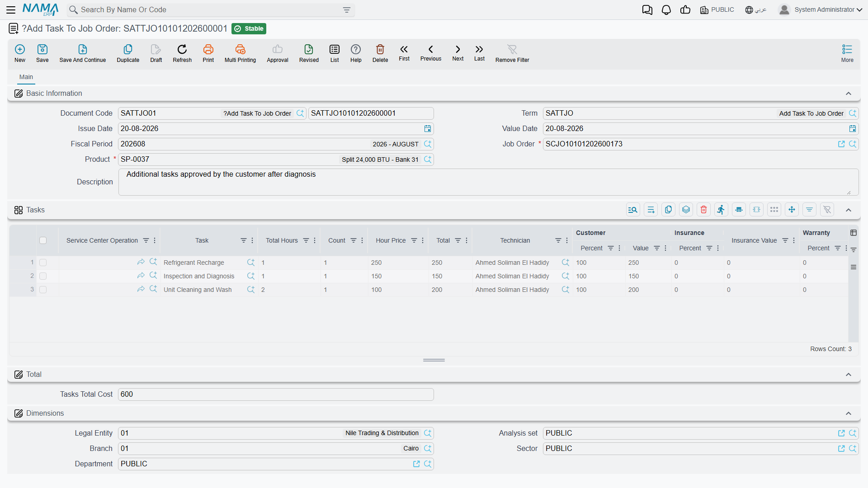The height and width of the screenshot is (488, 868).
Task: Click search-in-grid icon in Tasks toolbar
Action: [633, 210]
